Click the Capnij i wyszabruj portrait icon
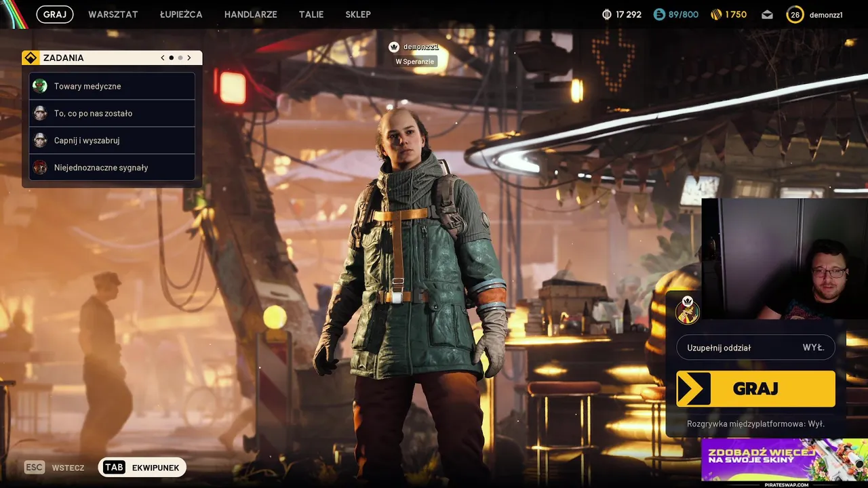This screenshot has width=868, height=488. pos(40,140)
